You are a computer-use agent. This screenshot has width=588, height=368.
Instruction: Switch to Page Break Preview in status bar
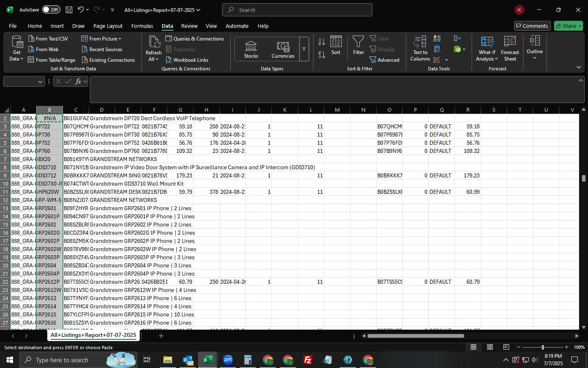(506, 347)
